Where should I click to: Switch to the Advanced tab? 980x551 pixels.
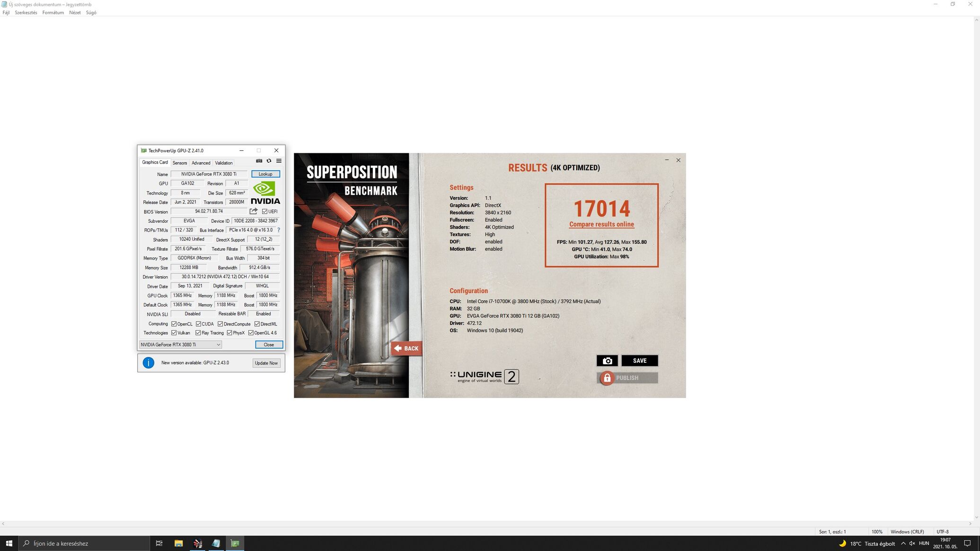coord(201,163)
